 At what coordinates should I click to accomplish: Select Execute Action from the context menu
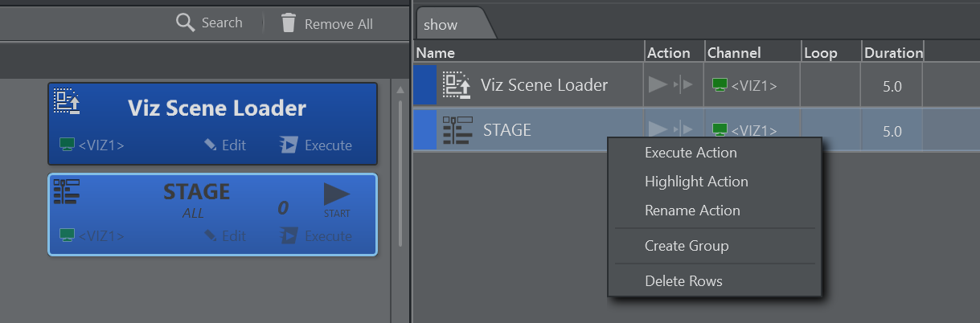coord(691,153)
